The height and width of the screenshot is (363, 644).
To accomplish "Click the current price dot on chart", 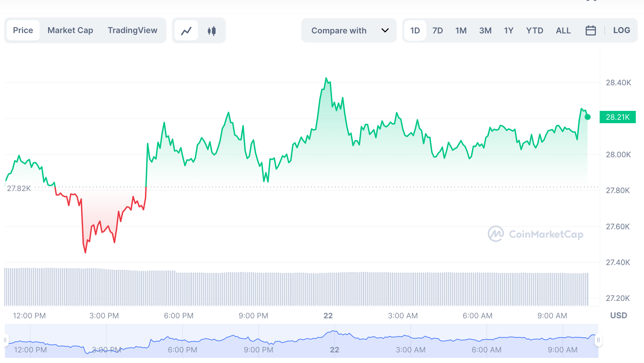I will 587,117.
